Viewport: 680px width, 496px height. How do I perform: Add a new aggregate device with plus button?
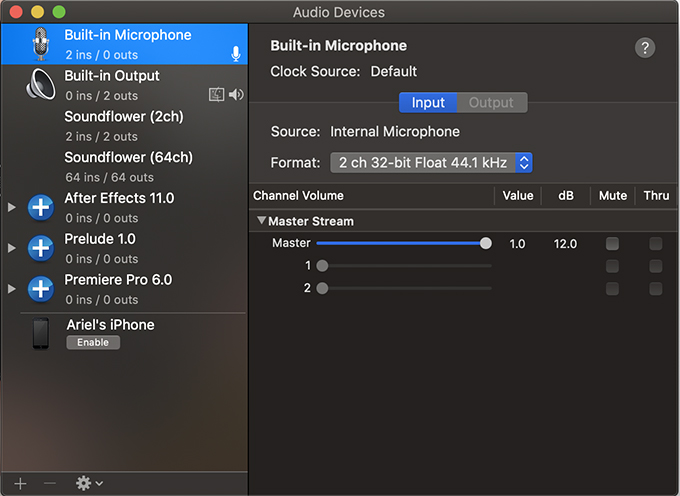tap(20, 483)
